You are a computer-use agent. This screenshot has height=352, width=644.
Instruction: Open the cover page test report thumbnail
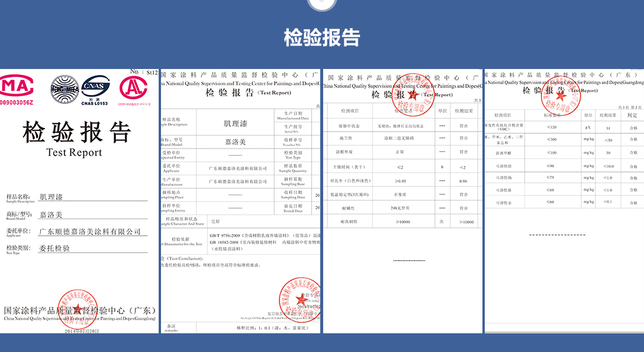coord(79,201)
